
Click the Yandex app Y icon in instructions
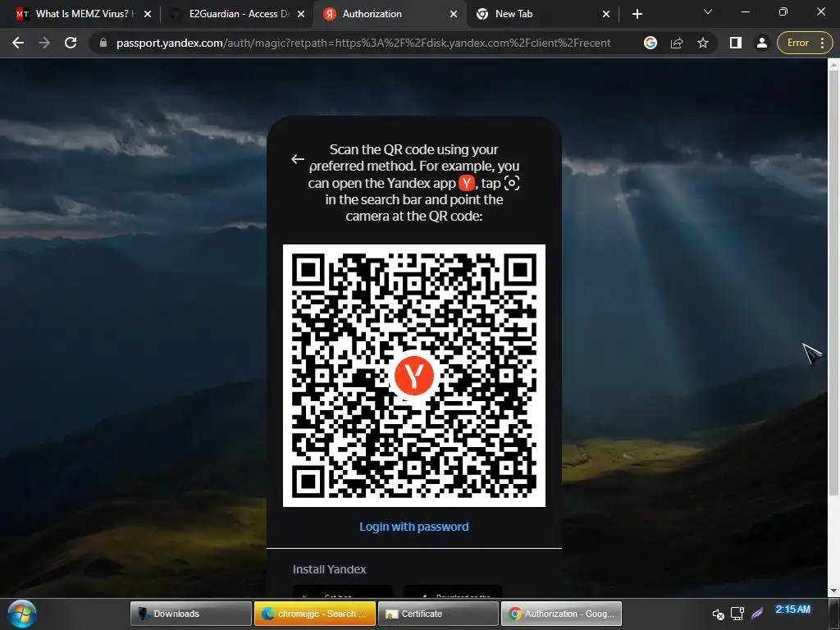[467, 183]
